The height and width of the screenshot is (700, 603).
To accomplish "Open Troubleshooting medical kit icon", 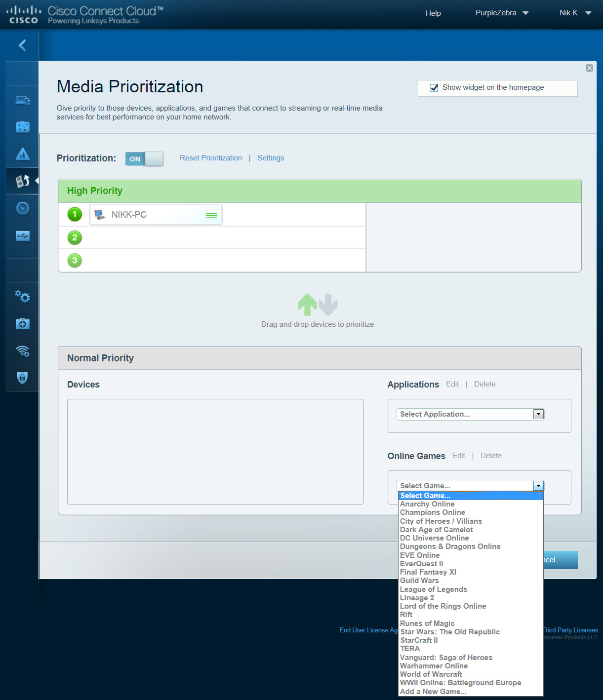I will pyautogui.click(x=23, y=324).
